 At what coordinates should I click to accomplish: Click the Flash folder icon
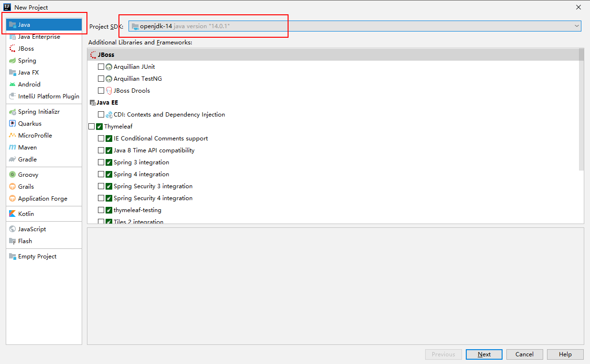[12, 241]
